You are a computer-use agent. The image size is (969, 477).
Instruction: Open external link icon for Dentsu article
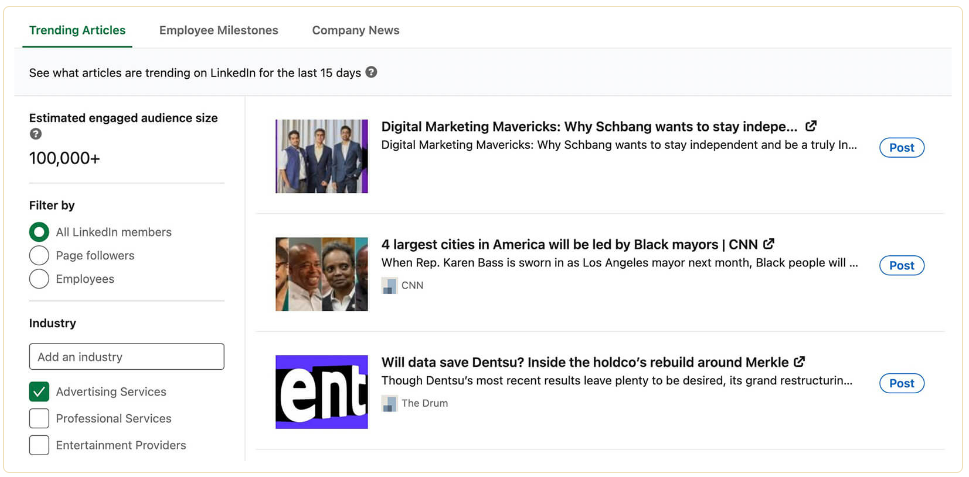799,362
